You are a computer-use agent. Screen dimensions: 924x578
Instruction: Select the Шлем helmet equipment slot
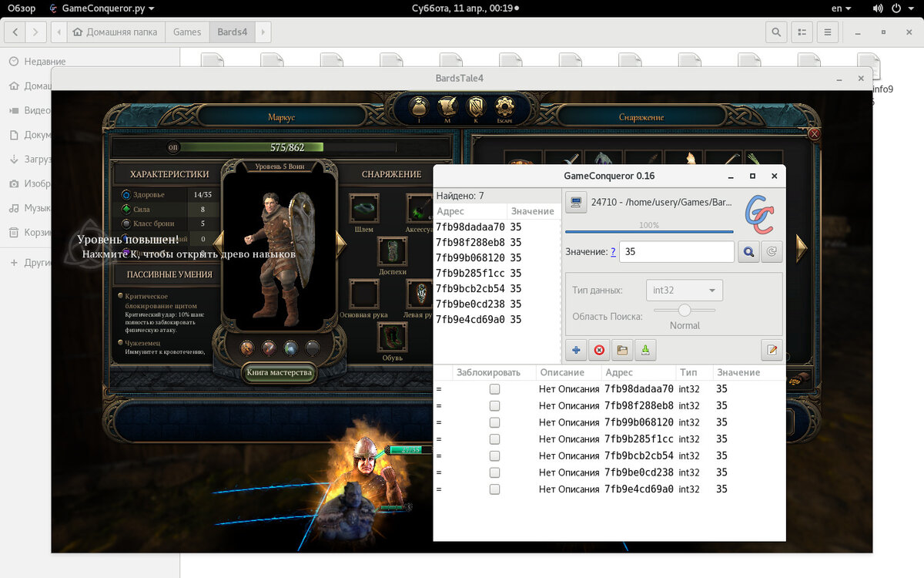[364, 209]
